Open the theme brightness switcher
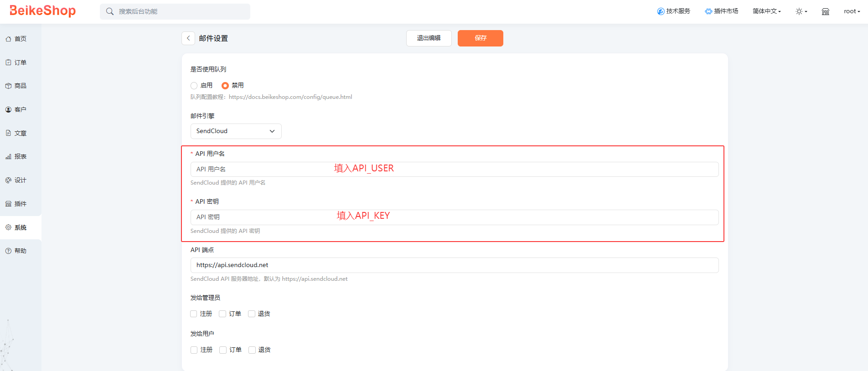This screenshot has height=371, width=868. pyautogui.click(x=801, y=11)
